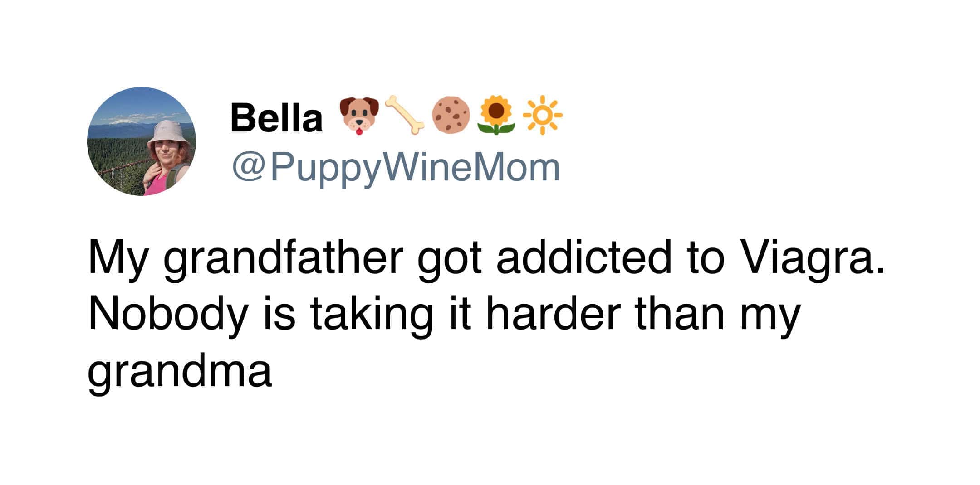The height and width of the screenshot is (485, 980).
Task: Click the dog face emoji
Action: (359, 115)
